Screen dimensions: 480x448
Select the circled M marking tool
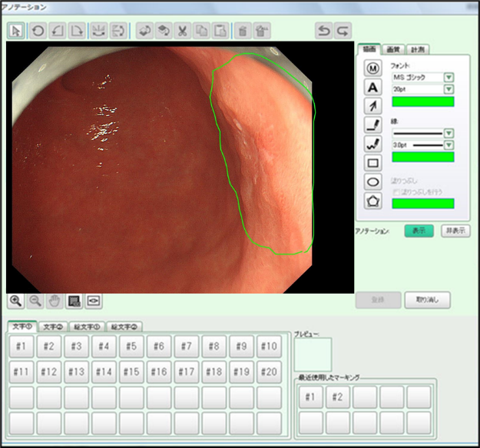(x=373, y=68)
